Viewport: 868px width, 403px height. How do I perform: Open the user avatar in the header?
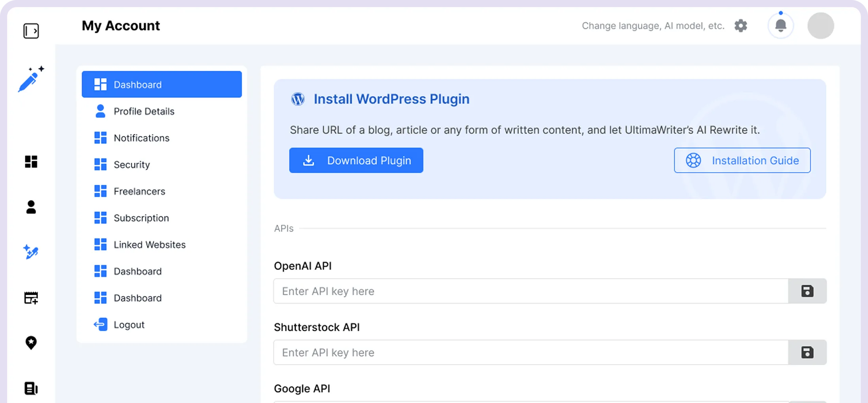point(821,26)
